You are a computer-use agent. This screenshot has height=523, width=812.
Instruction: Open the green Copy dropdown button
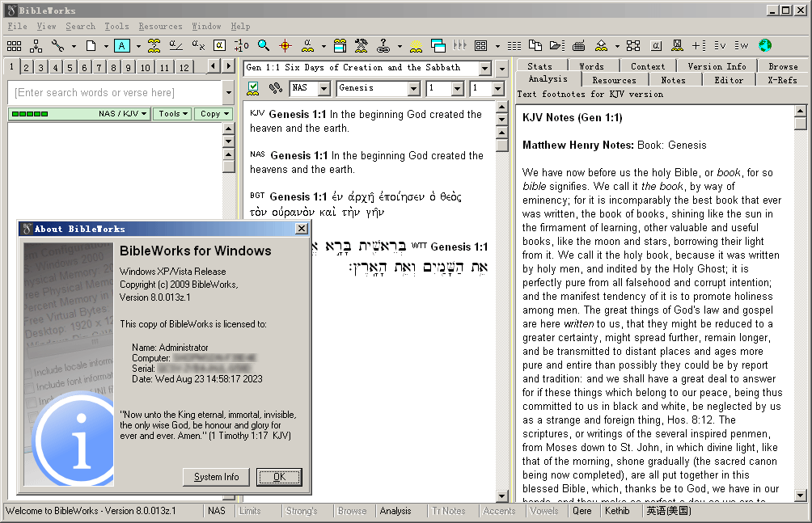214,114
